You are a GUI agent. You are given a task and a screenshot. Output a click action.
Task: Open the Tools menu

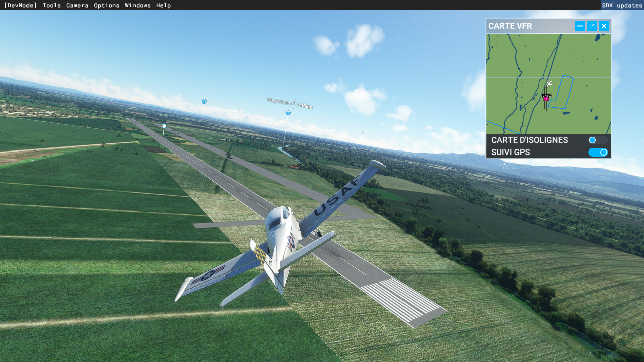click(52, 5)
